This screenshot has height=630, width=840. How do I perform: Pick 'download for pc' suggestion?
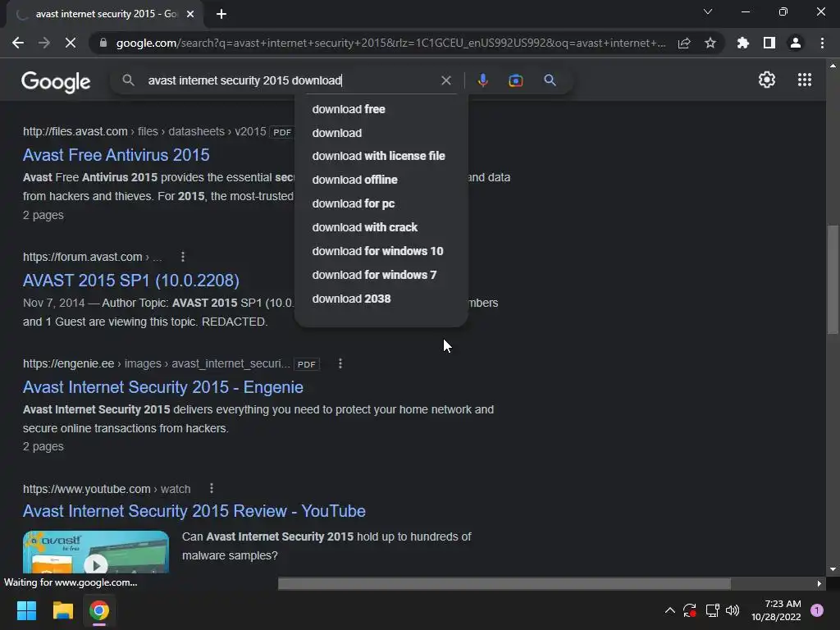381,203
